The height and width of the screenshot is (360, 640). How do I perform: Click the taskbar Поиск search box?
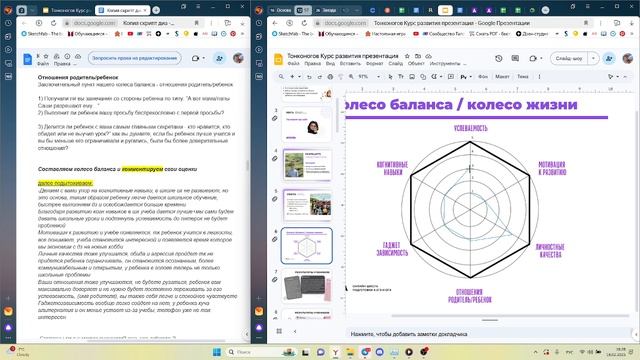coord(261,352)
